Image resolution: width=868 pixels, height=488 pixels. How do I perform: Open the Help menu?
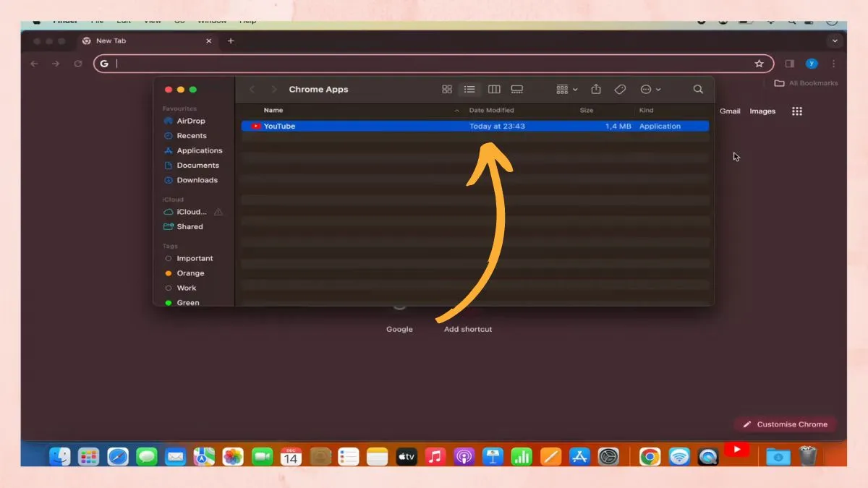click(x=248, y=21)
